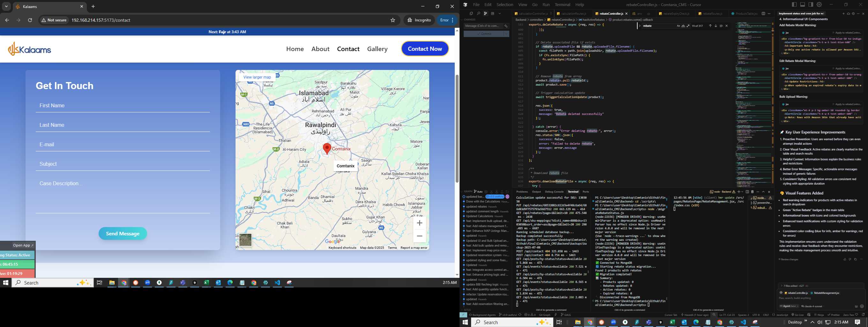
Task: Select the powershell terminal in list
Action: [762, 203]
